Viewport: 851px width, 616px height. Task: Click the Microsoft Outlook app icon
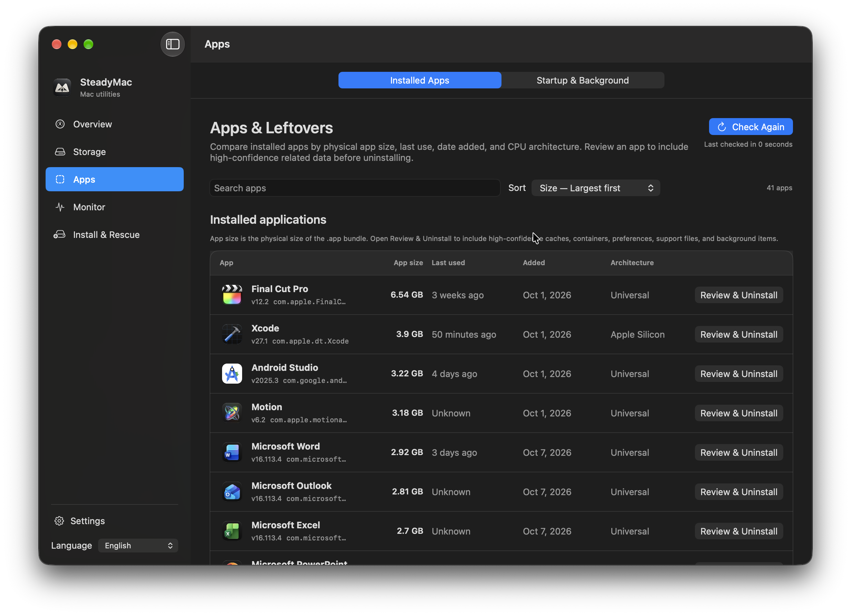(232, 492)
